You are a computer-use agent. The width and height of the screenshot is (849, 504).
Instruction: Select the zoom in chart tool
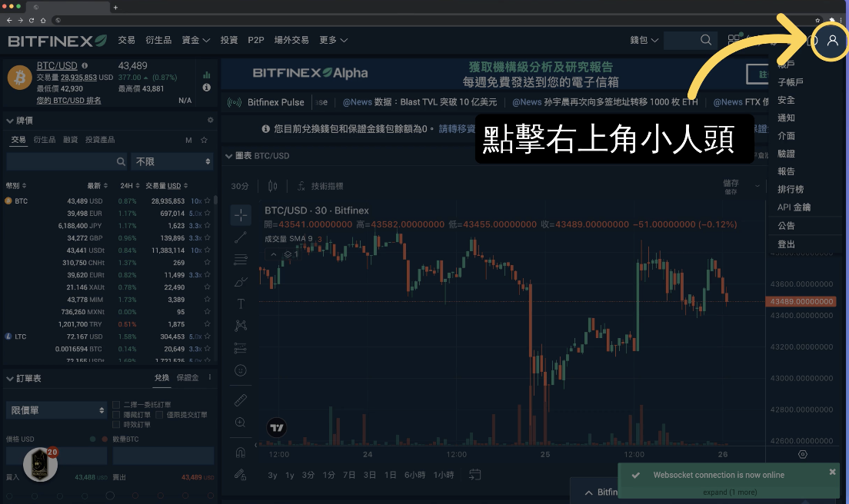point(241,423)
